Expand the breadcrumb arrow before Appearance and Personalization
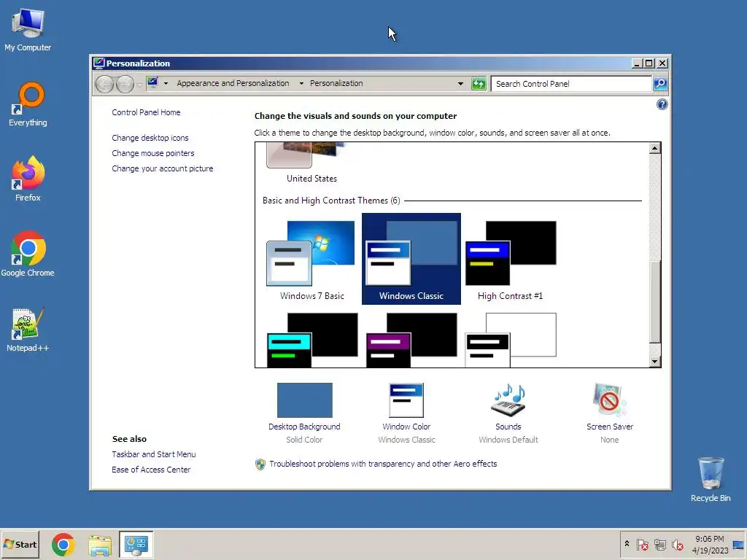Screen dimensions: 747x560 166,83
